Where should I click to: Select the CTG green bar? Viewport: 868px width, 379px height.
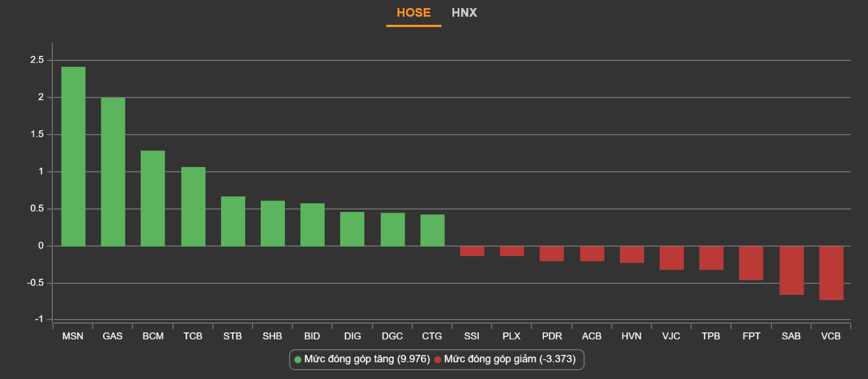point(432,230)
